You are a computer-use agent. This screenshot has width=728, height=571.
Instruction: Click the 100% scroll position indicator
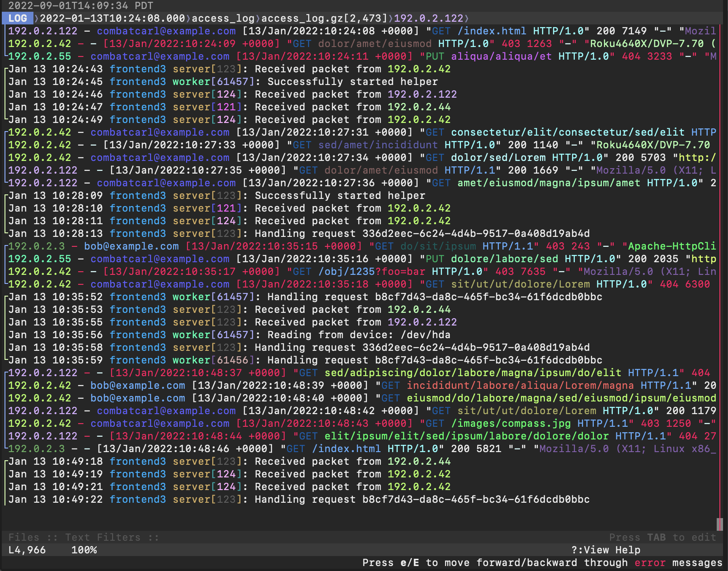click(84, 550)
